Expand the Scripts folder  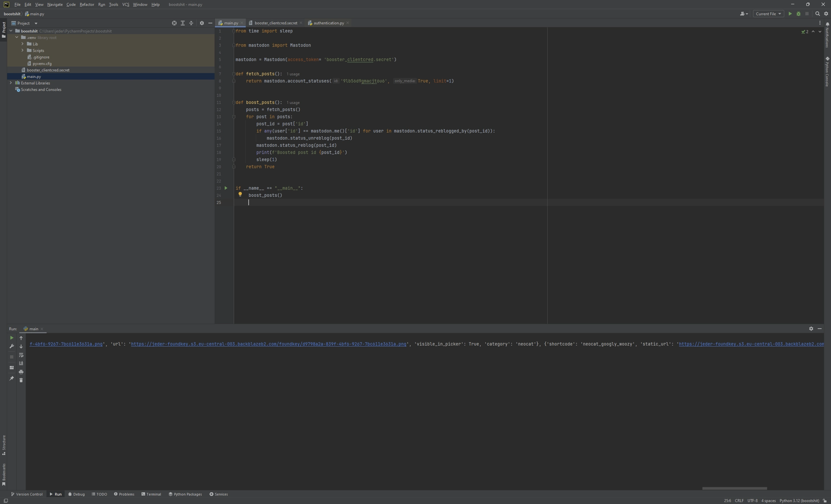23,50
